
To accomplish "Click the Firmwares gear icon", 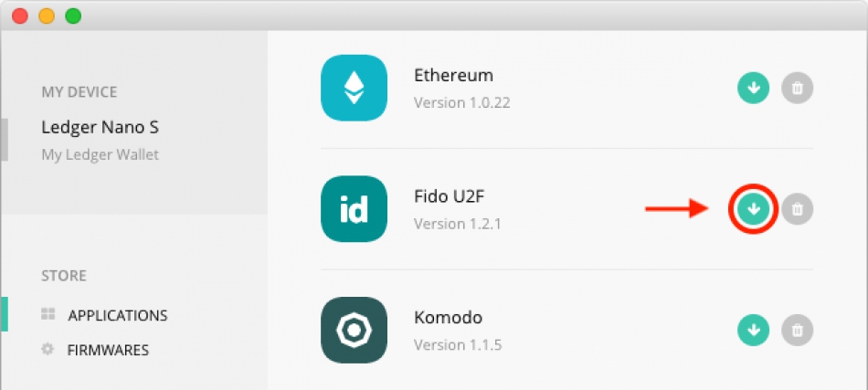I will pyautogui.click(x=48, y=349).
